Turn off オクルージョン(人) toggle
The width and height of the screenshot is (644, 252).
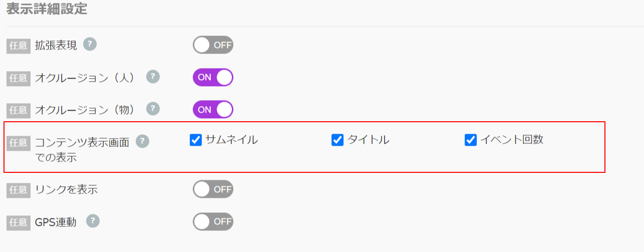point(213,77)
